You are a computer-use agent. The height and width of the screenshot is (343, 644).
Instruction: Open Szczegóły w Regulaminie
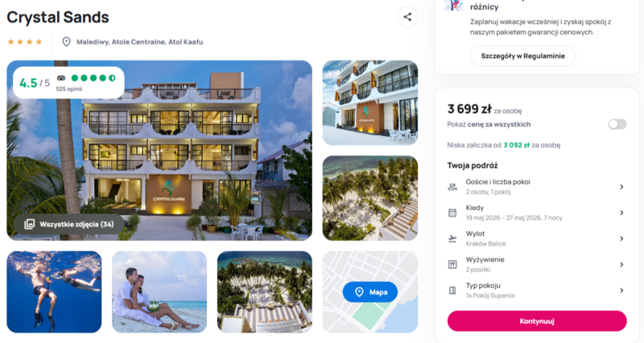pyautogui.click(x=522, y=56)
